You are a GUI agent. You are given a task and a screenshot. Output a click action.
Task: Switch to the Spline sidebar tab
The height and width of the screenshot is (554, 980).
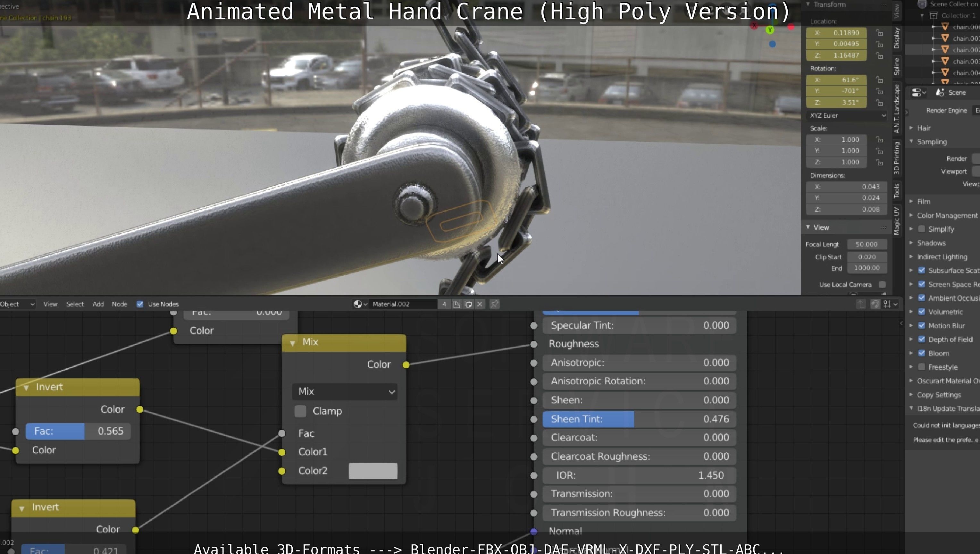click(x=897, y=66)
